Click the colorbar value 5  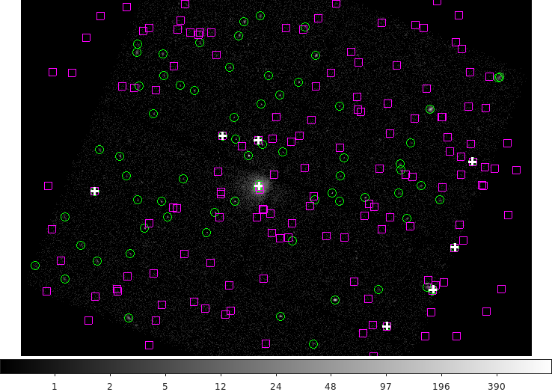tap(165, 386)
